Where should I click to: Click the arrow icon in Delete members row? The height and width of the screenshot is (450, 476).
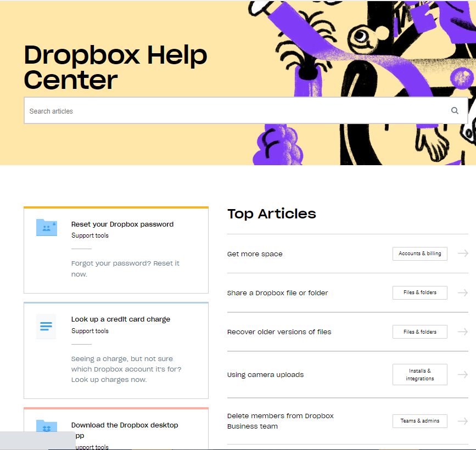click(x=463, y=421)
